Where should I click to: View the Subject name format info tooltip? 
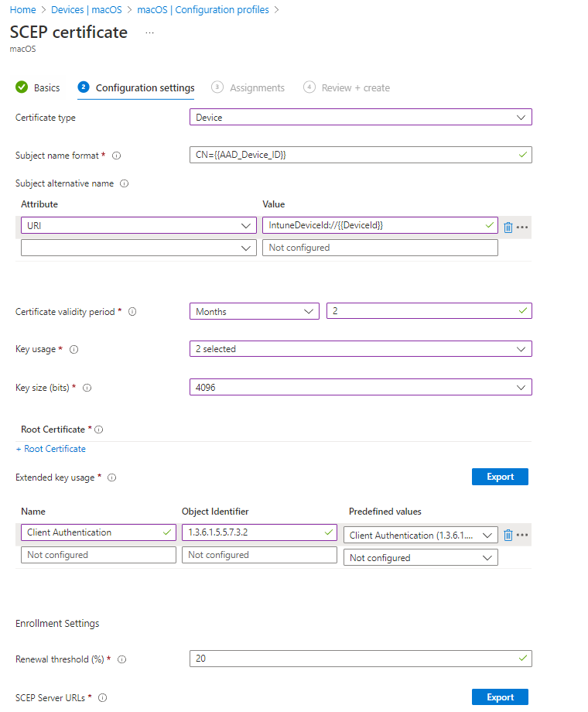click(x=116, y=155)
